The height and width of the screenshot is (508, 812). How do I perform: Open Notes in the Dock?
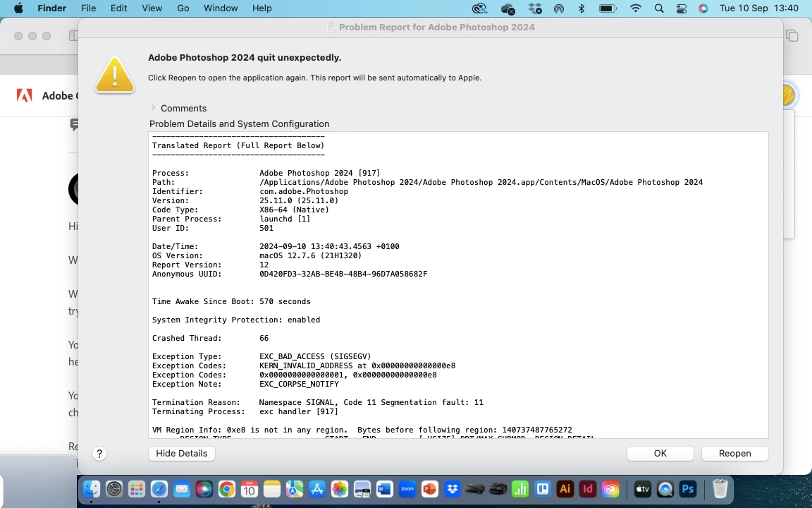272,489
